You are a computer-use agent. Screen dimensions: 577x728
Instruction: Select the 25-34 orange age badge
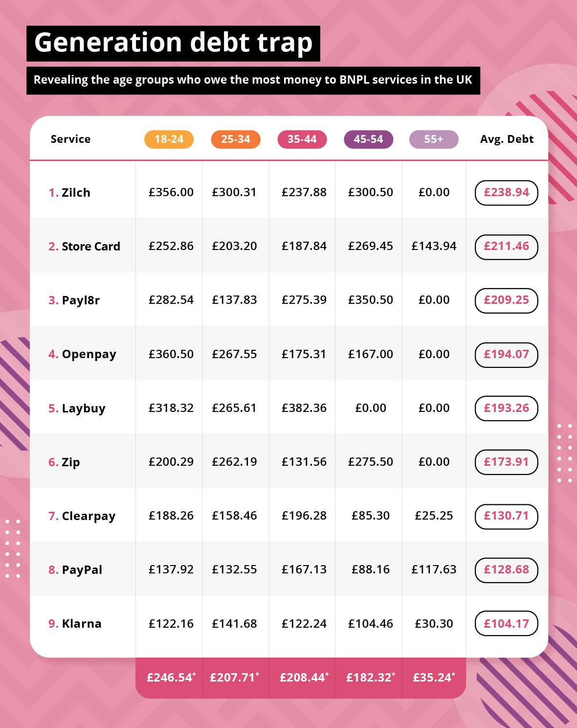[x=235, y=139]
